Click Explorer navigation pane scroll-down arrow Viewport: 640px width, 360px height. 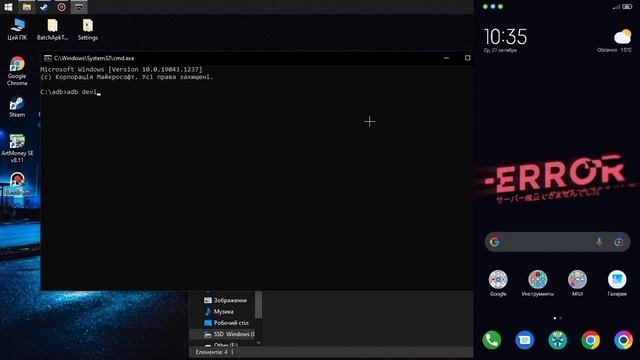(258, 343)
